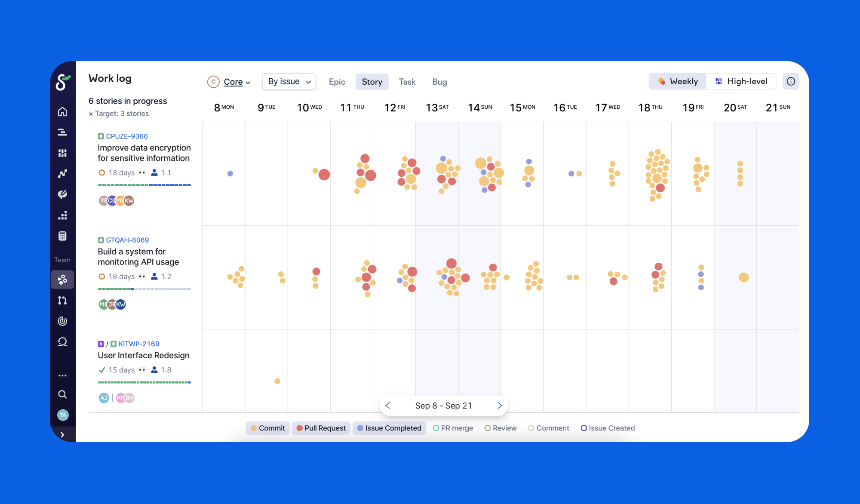Open the grid dashboard sidebar icon

click(x=62, y=153)
